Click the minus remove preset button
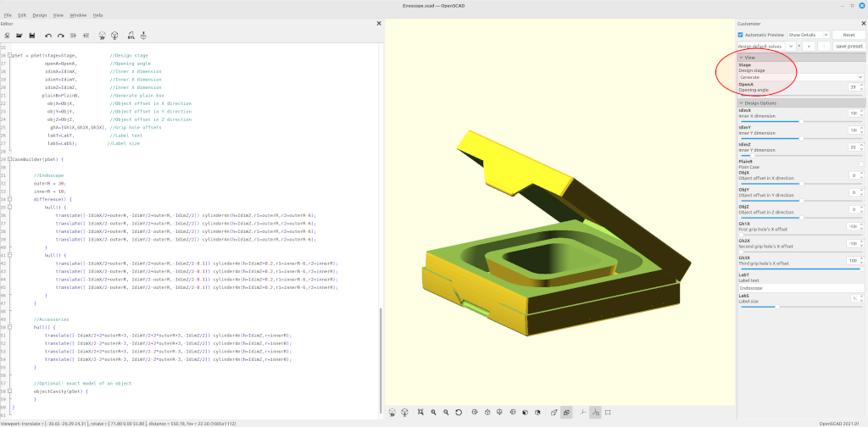868x427 pixels. coord(823,46)
